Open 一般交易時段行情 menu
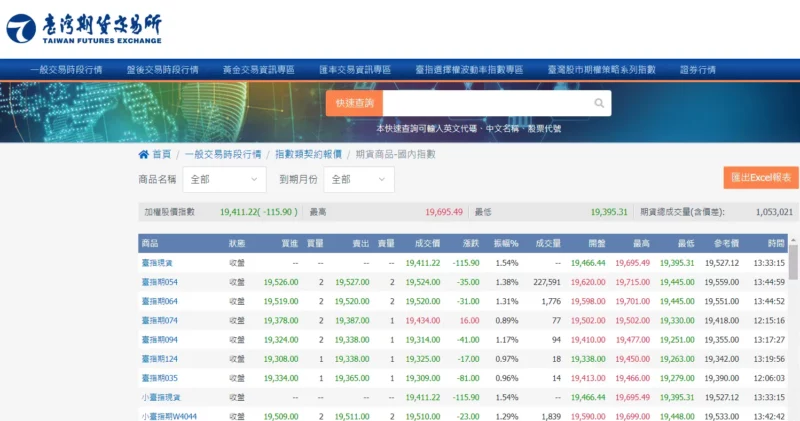 click(66, 70)
